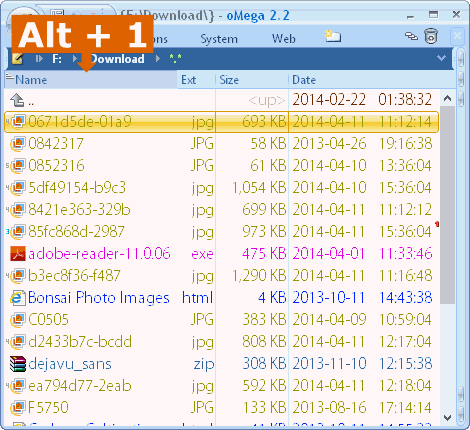Click image icon of 8421e363-329b
This screenshot has height=430, width=470.
click(18, 210)
